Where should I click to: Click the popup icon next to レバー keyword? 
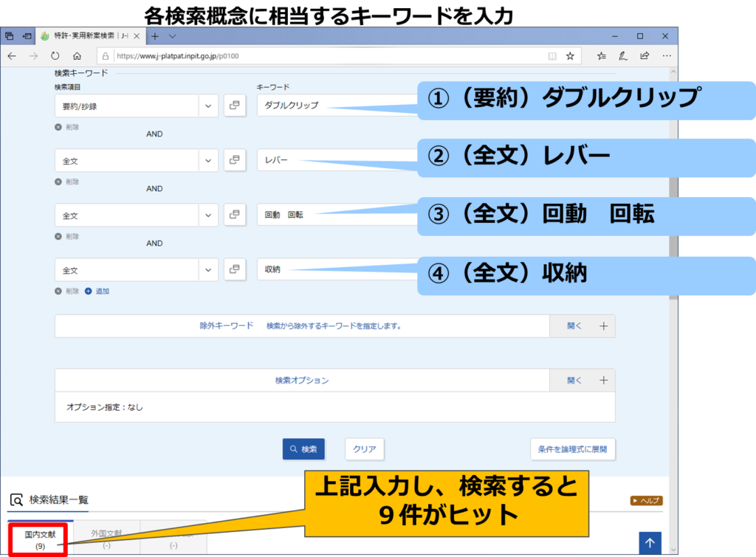coord(235,160)
